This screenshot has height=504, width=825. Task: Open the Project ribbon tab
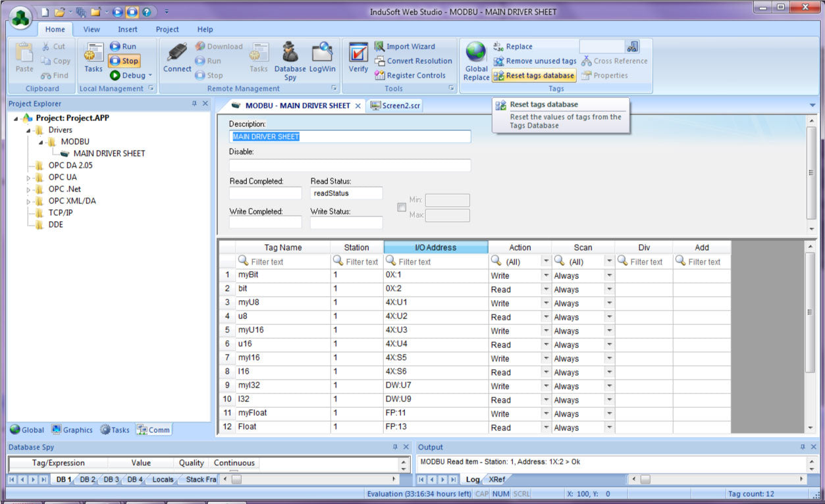coord(167,29)
